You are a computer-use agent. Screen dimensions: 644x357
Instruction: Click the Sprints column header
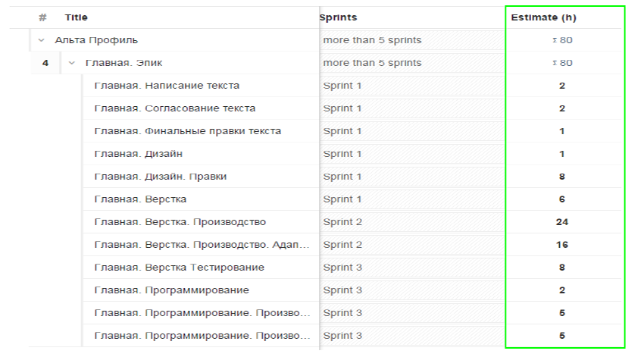(x=339, y=17)
